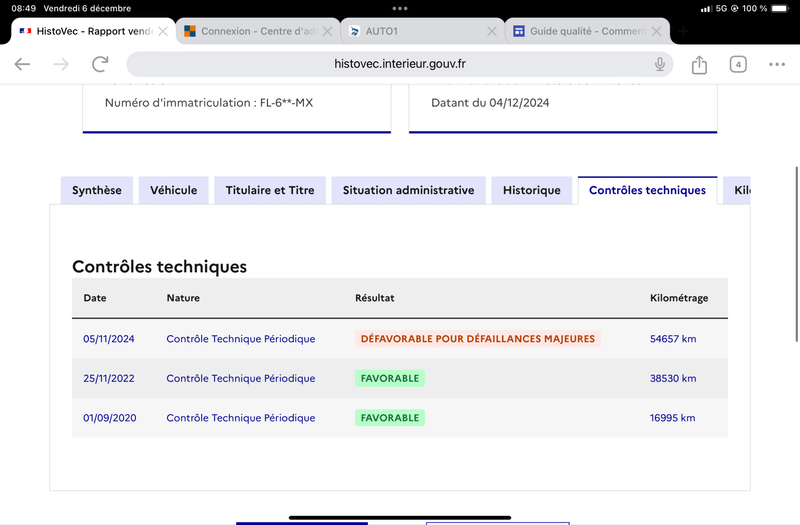This screenshot has width=800, height=525.
Task: Click the 38530 km mileage value
Action: tap(673, 379)
